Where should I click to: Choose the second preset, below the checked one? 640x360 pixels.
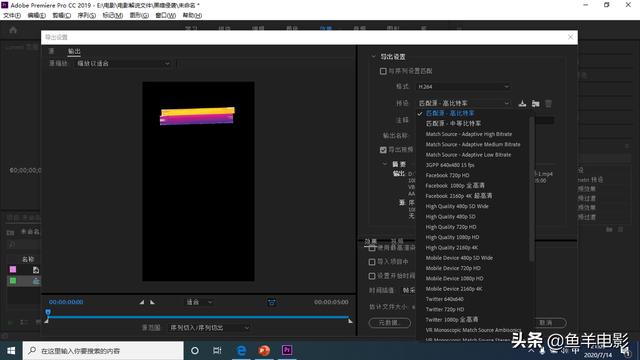click(x=453, y=123)
